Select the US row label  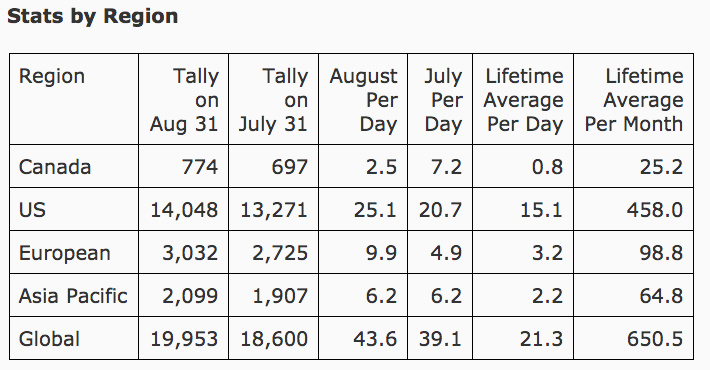(32, 210)
